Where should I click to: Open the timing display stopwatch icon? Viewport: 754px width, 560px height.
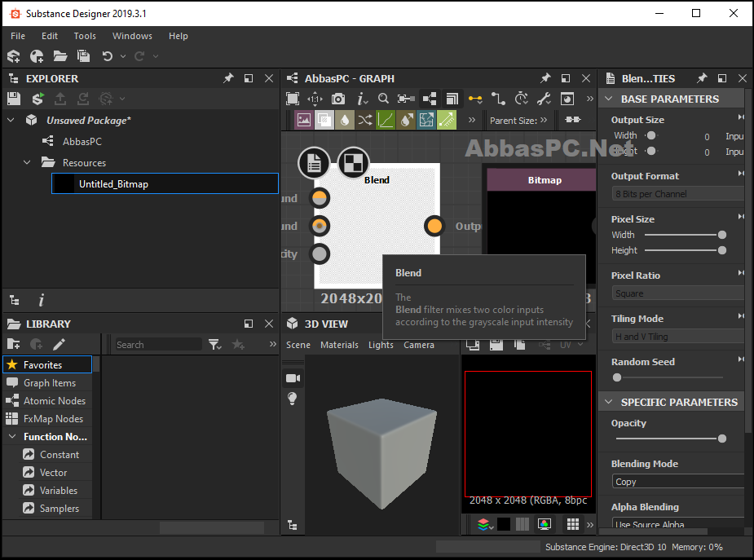(x=521, y=99)
